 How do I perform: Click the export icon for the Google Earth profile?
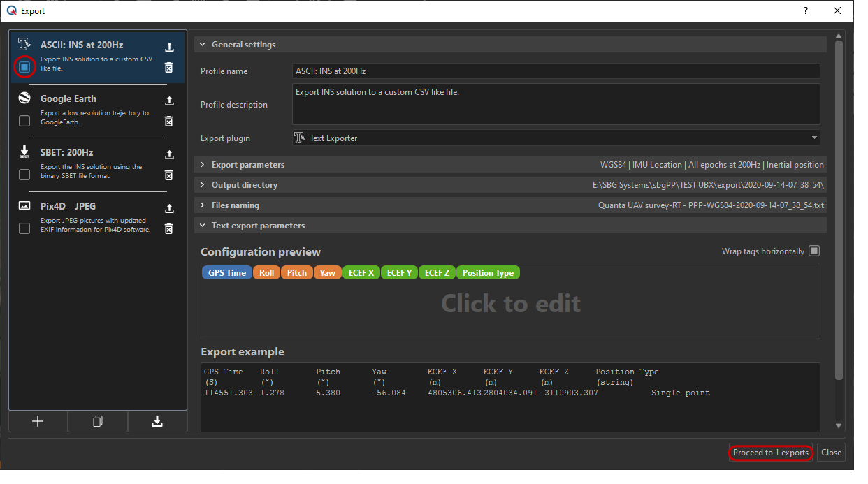pos(168,101)
